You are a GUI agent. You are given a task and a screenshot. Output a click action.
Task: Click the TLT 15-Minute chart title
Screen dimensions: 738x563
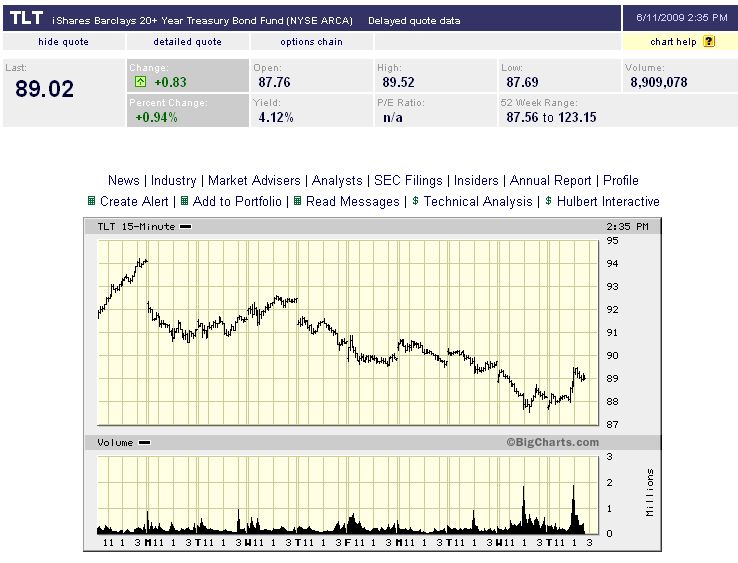136,227
